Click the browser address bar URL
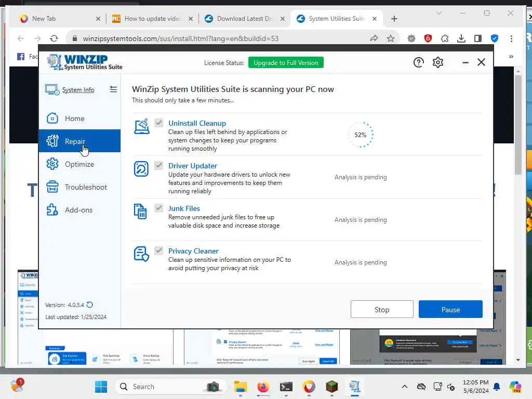This screenshot has height=399, width=532. point(180,38)
